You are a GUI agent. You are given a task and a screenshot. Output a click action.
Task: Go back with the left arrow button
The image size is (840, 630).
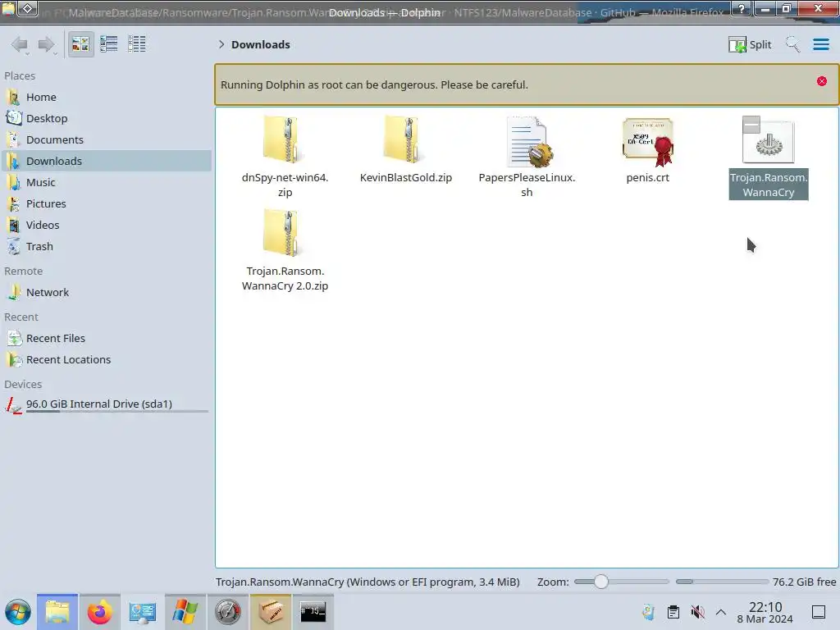tap(21, 44)
